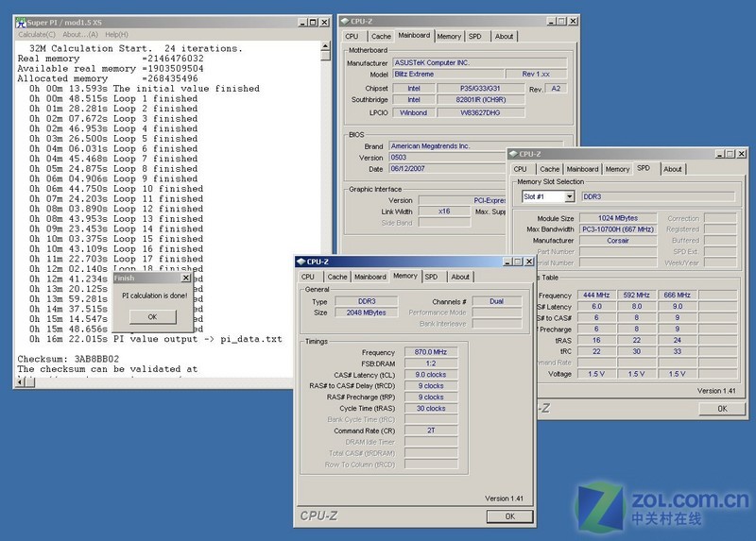
Task: Click the CAS# Latency 9.0 clocks value
Action: pos(431,374)
